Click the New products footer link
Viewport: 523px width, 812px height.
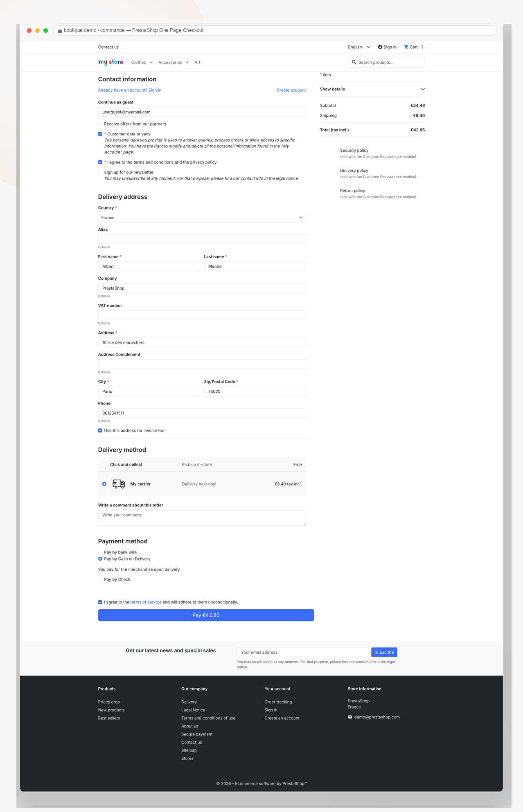coord(111,710)
